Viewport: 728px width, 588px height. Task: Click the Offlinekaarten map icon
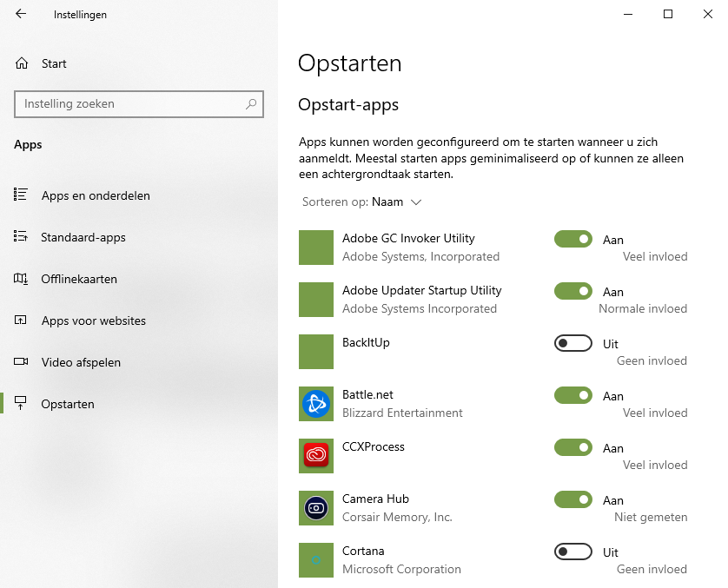[x=21, y=279]
